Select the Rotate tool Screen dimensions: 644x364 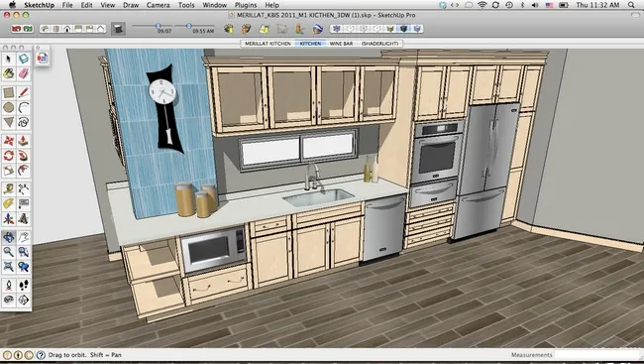click(x=9, y=156)
